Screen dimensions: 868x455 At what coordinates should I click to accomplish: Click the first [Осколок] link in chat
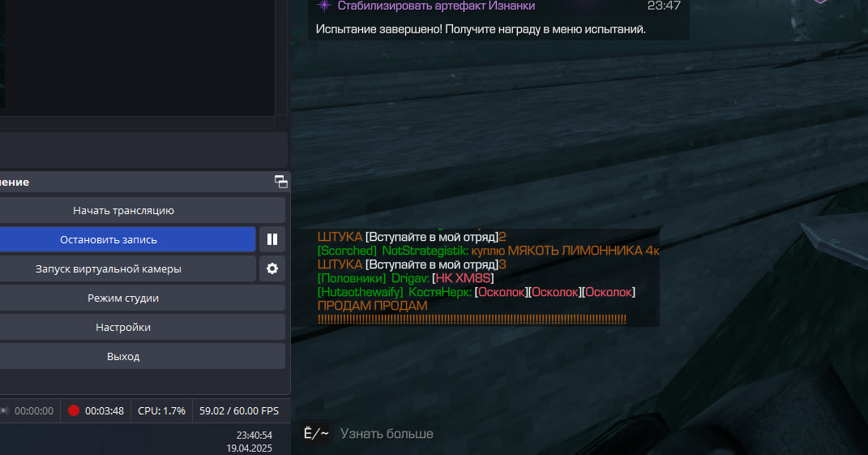pos(501,292)
